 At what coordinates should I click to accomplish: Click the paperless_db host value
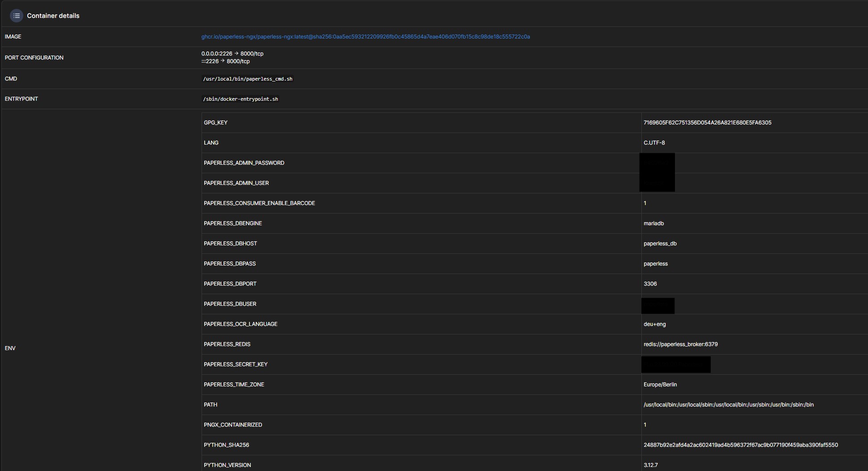coord(660,244)
